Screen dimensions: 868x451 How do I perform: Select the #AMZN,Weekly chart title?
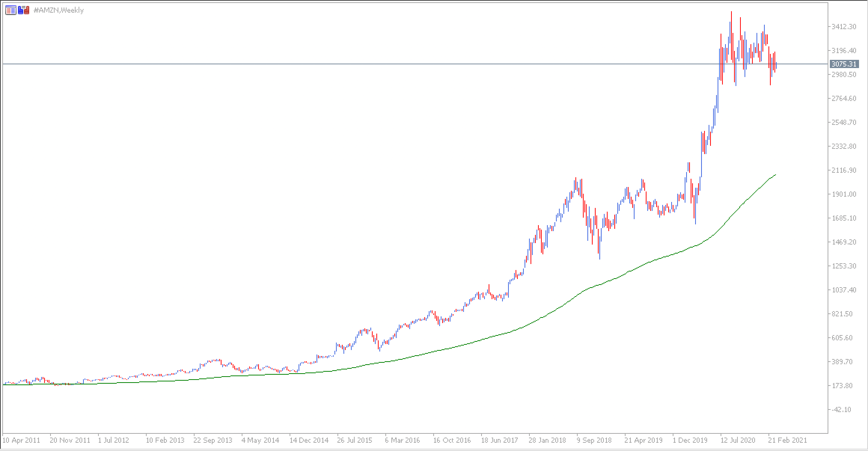59,10
